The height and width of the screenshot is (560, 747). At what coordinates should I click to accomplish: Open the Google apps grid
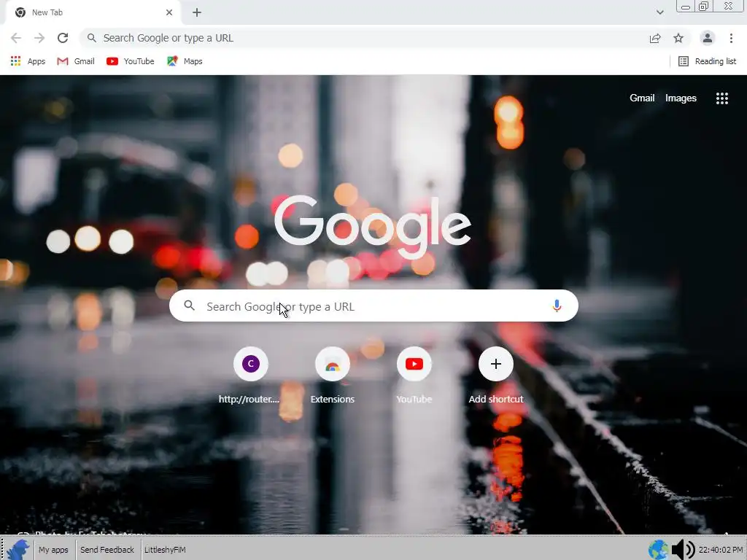point(721,98)
